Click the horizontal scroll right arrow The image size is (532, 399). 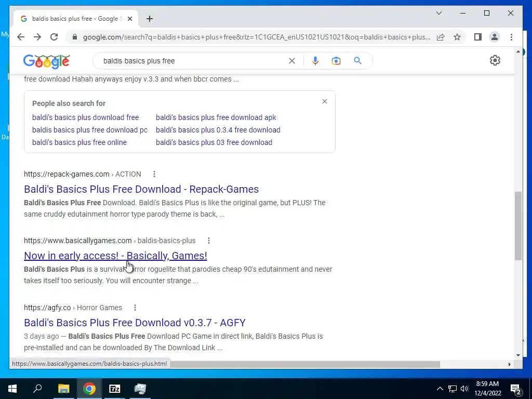tap(509, 364)
